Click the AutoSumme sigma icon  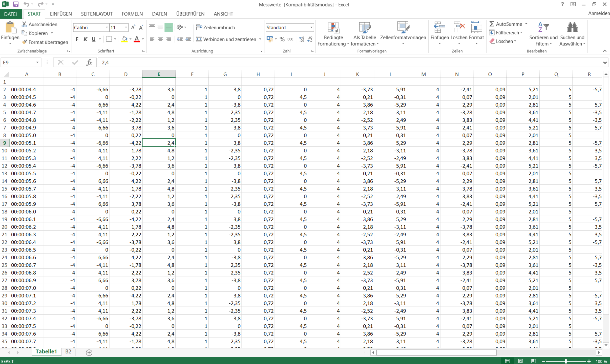(x=492, y=24)
